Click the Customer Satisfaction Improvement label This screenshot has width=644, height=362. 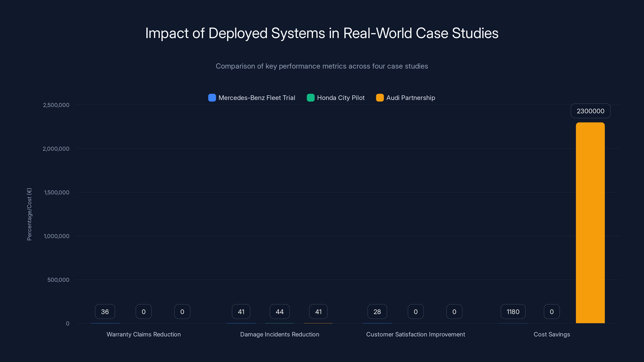pyautogui.click(x=416, y=334)
